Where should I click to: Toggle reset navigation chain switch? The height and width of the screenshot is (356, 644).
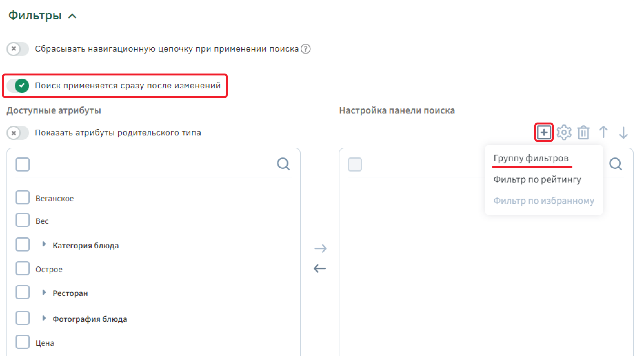click(x=18, y=49)
